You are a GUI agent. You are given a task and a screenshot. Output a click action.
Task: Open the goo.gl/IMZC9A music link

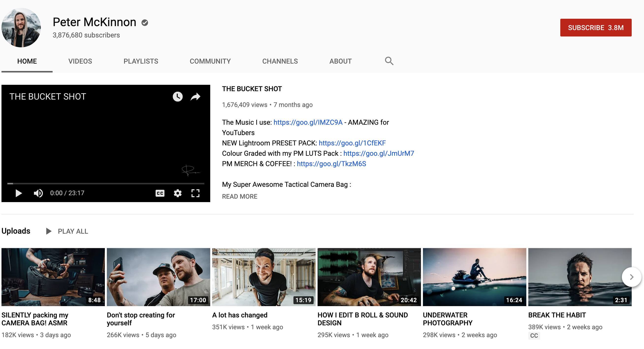(x=308, y=122)
